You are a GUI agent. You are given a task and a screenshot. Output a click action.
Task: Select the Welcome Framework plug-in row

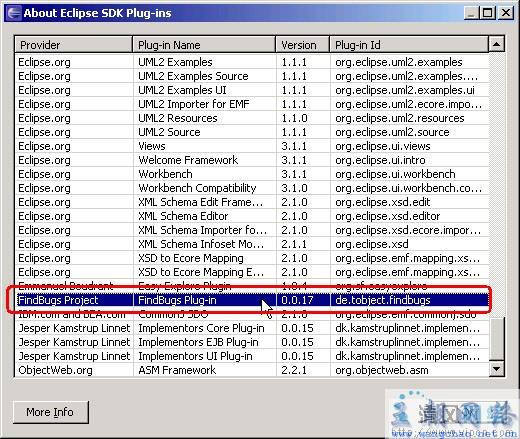pyautogui.click(x=252, y=160)
